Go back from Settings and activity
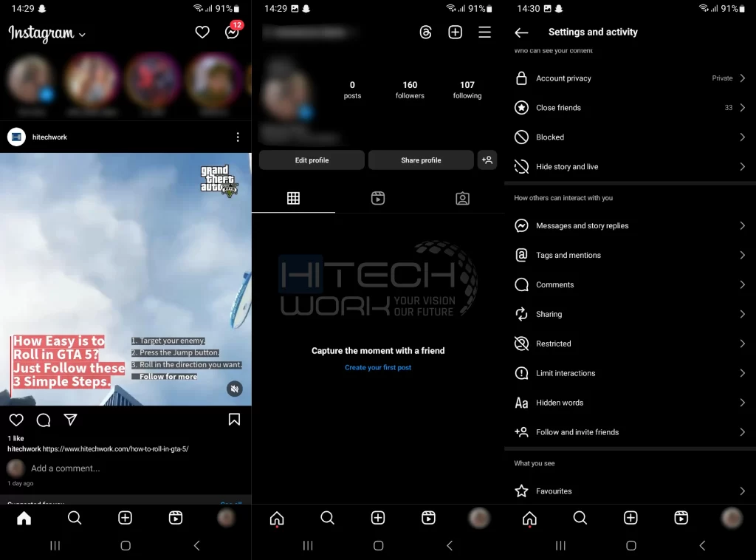This screenshot has height=560, width=756. tap(521, 33)
